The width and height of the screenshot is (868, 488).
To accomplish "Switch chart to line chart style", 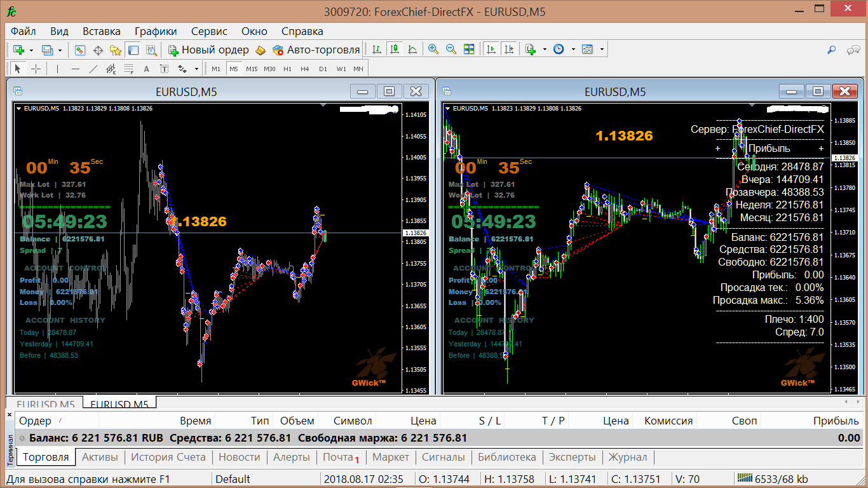I will (412, 50).
